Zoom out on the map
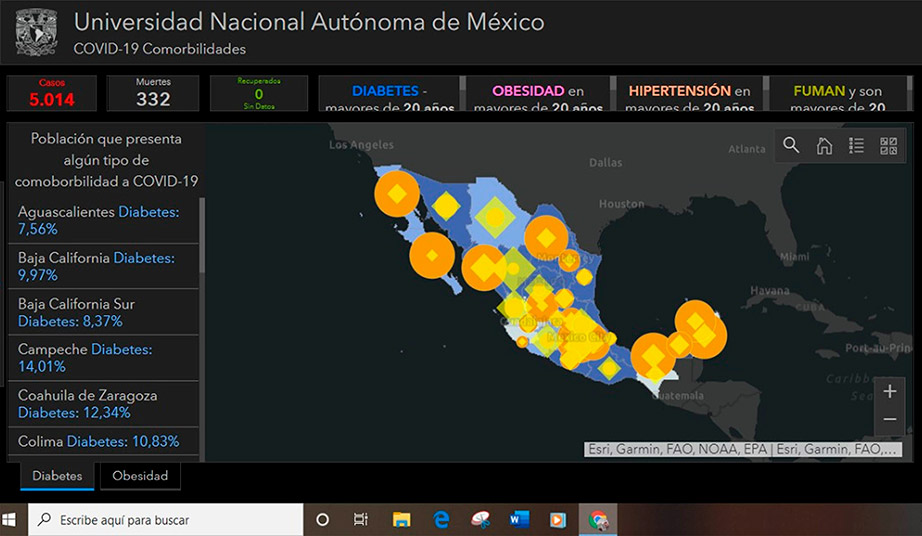The image size is (922, 536). [x=890, y=420]
